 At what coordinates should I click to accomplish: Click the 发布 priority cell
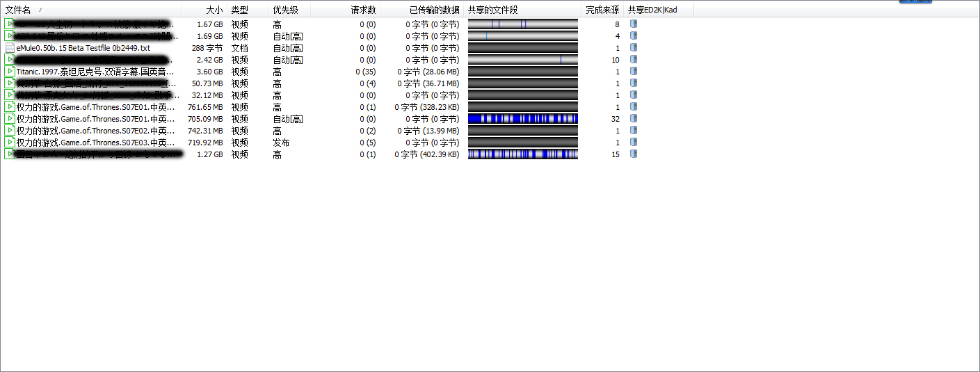click(x=281, y=143)
